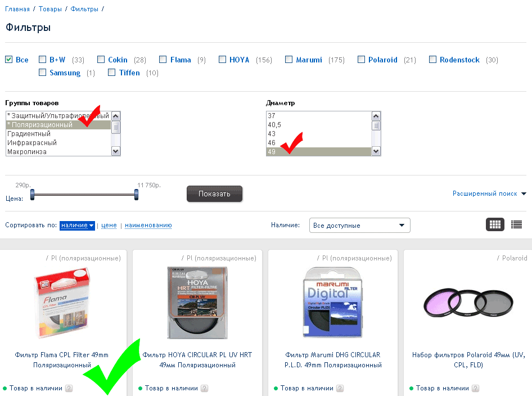Check the Rodenstock brand checkbox
This screenshot has height=396, width=532.
[432, 60]
